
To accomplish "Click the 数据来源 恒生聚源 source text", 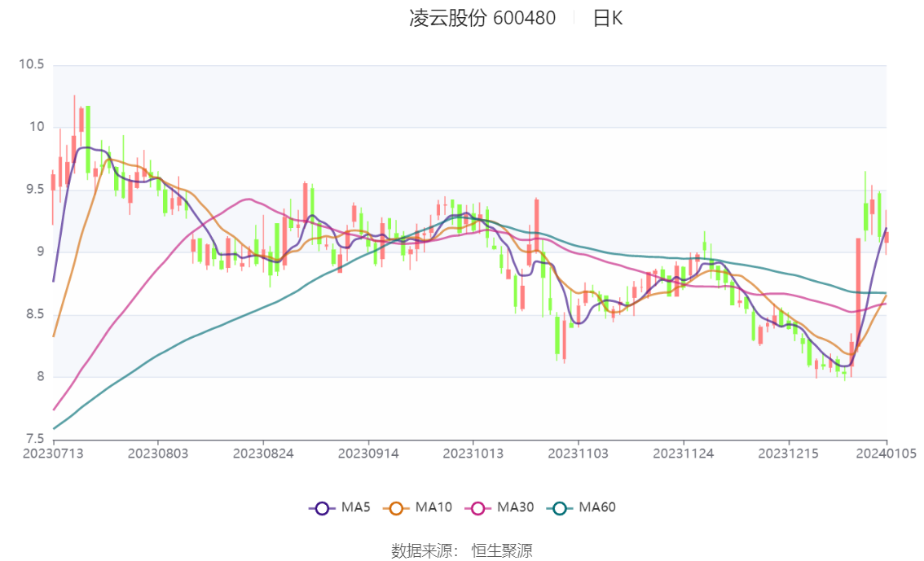I will (461, 550).
